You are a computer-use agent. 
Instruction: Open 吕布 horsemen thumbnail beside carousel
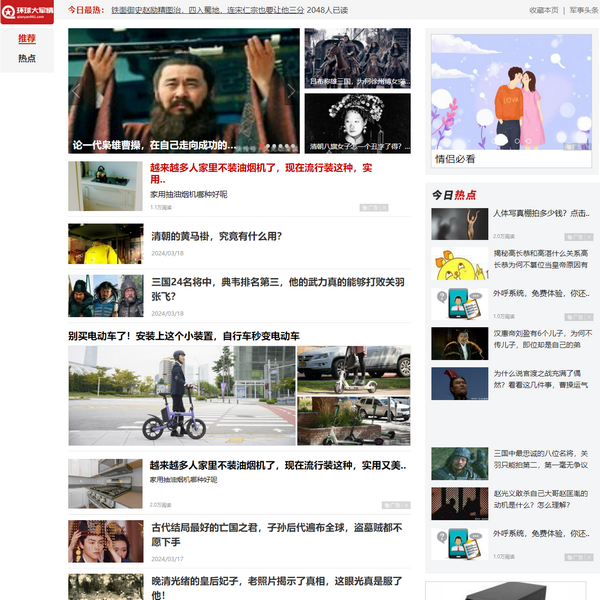(x=357, y=58)
